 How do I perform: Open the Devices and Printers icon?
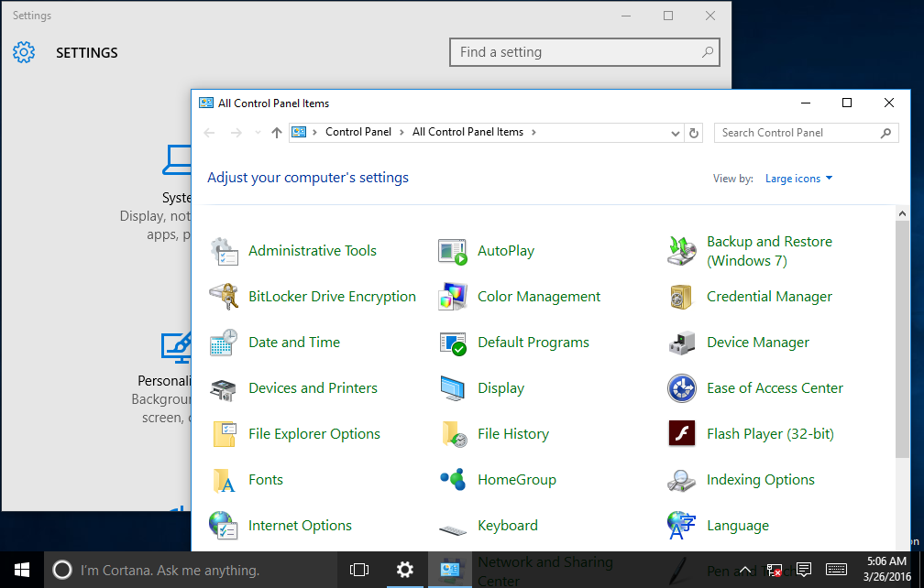click(224, 389)
